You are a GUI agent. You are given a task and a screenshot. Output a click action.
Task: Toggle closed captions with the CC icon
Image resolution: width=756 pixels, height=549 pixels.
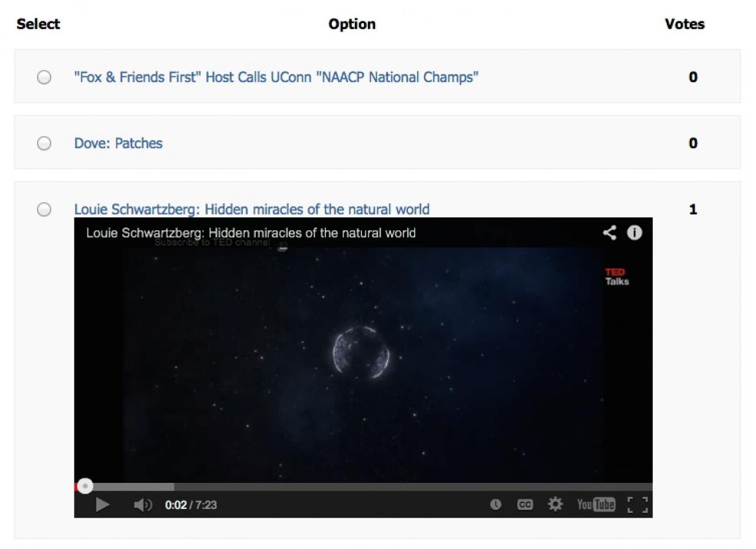[525, 504]
